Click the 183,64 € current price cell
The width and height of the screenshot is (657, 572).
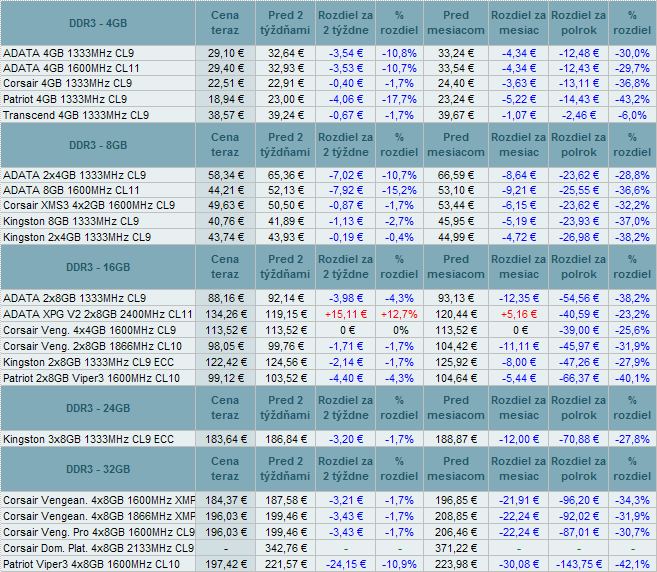coord(226,439)
